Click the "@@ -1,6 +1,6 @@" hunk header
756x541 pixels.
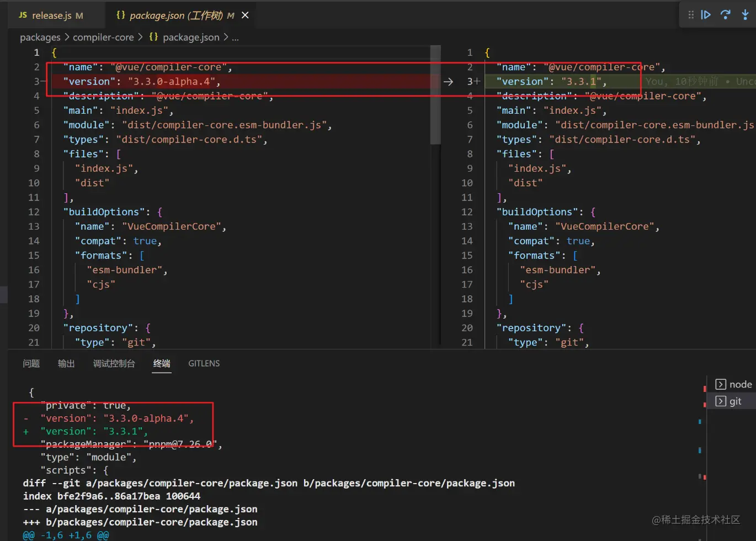66,535
